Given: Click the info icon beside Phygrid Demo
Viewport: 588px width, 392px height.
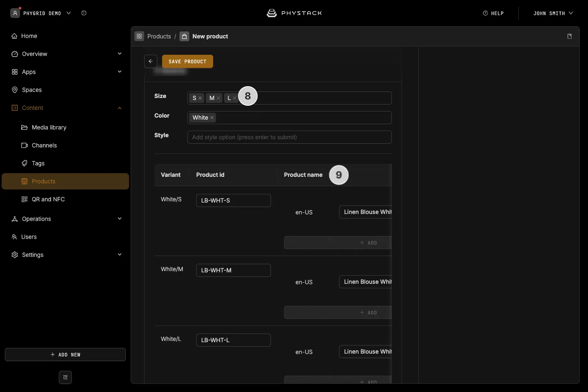Looking at the screenshot, I should 84,13.
